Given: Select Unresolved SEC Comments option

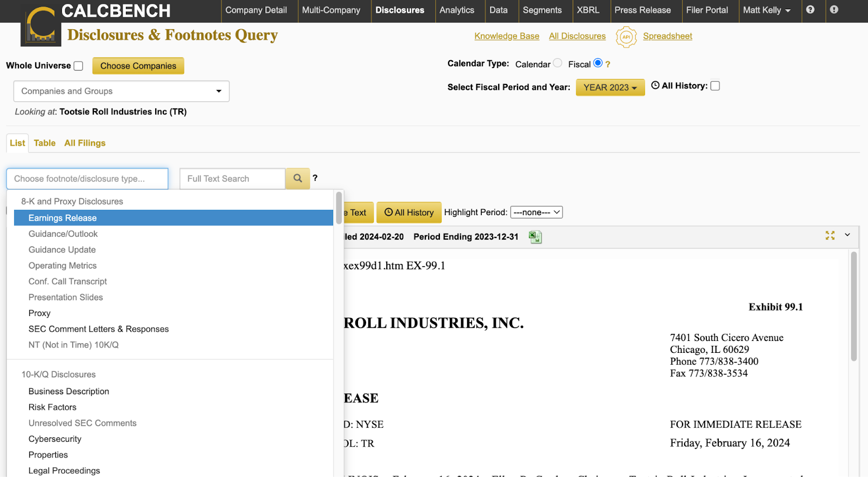Looking at the screenshot, I should pos(174,423).
